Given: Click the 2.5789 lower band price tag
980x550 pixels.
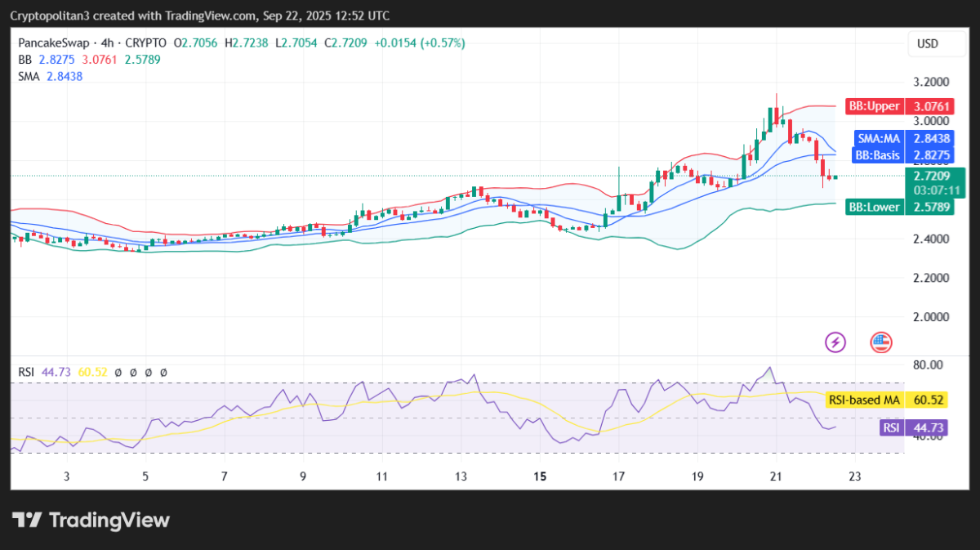Looking at the screenshot, I should point(929,207).
